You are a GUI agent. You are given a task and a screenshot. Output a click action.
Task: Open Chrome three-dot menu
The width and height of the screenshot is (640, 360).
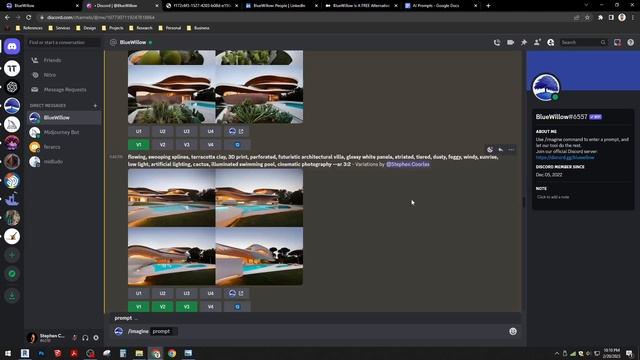633,18
